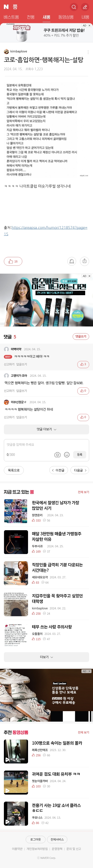The image size is (93, 868).
Task: Go to next post with 다음글 chevron
Action: [80, 470]
